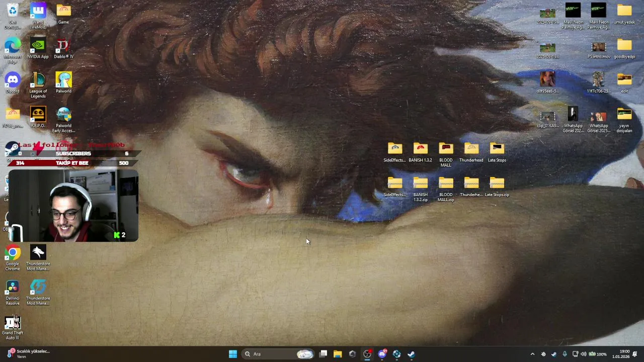This screenshot has height=362, width=644.
Task: Select the R.E.P.O. game shortcut
Action: point(38,118)
